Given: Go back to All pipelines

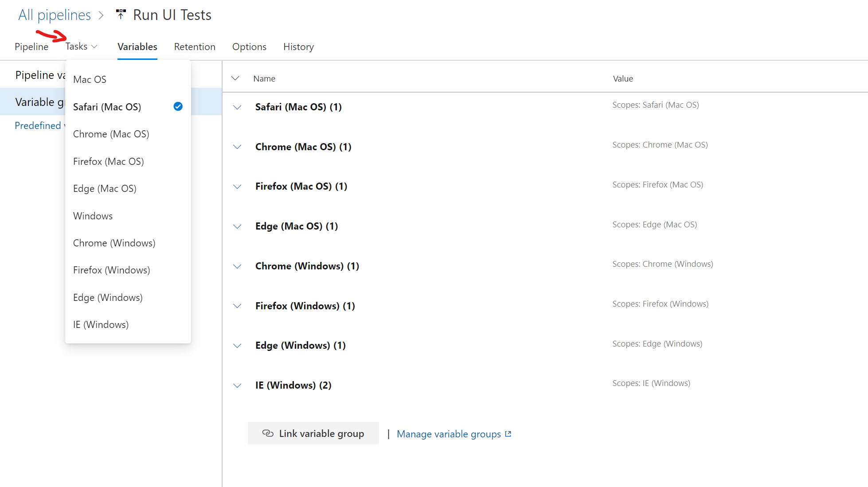Looking at the screenshot, I should tap(54, 15).
